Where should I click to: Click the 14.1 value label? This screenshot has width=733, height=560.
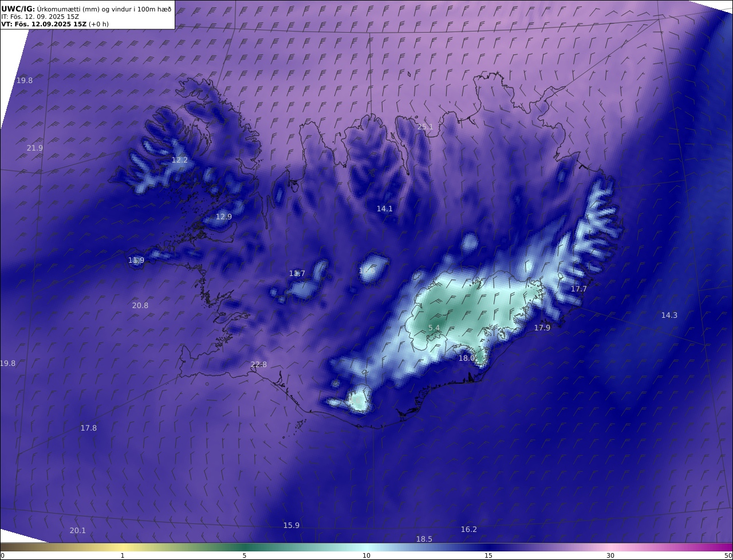[x=385, y=208]
